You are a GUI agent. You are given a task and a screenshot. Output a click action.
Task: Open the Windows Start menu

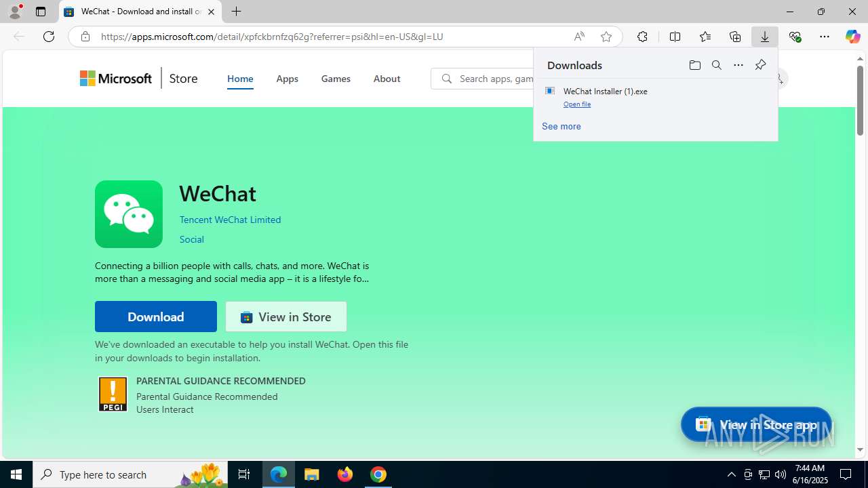16,474
